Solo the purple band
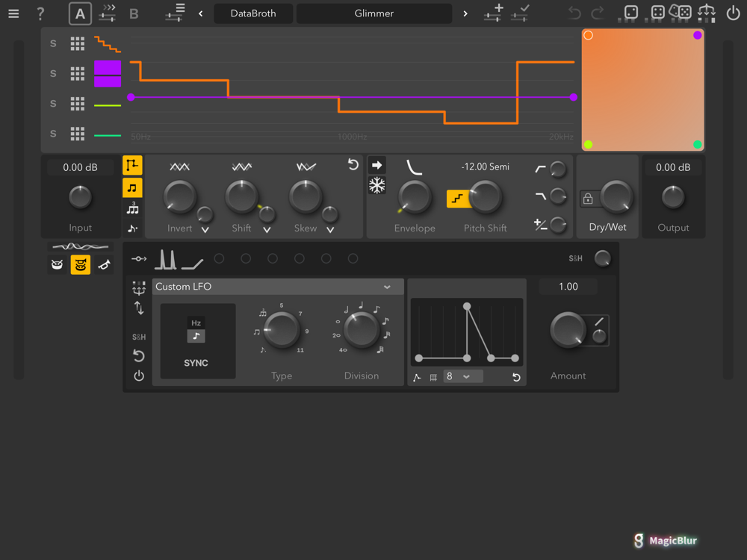This screenshot has width=747, height=560. point(53,74)
